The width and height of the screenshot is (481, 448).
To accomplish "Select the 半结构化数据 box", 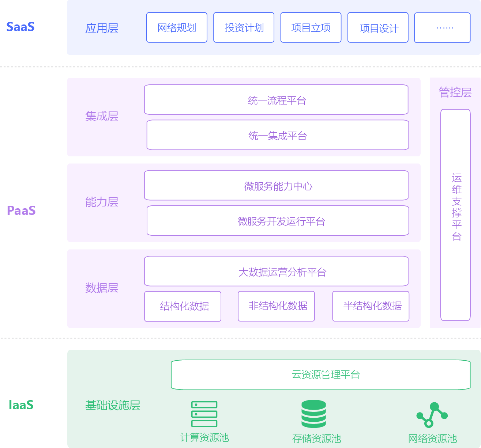I will click(371, 306).
